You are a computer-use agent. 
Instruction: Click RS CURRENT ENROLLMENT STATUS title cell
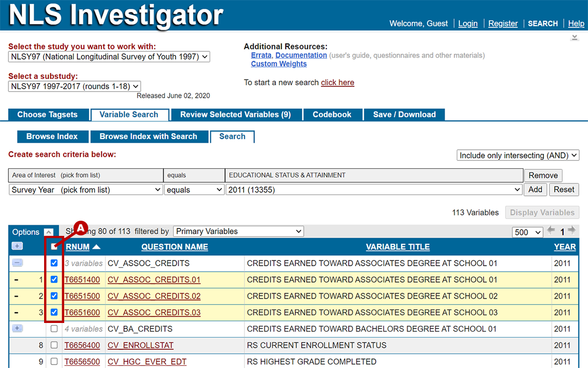pos(398,345)
